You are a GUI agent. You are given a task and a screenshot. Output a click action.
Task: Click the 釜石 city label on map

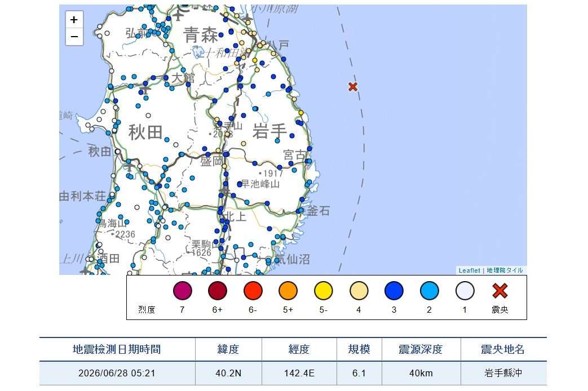click(319, 211)
